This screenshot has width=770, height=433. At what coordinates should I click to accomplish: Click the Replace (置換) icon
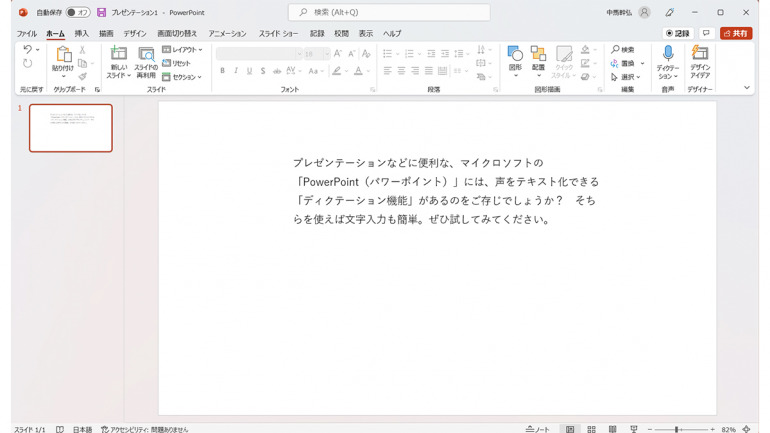point(614,63)
